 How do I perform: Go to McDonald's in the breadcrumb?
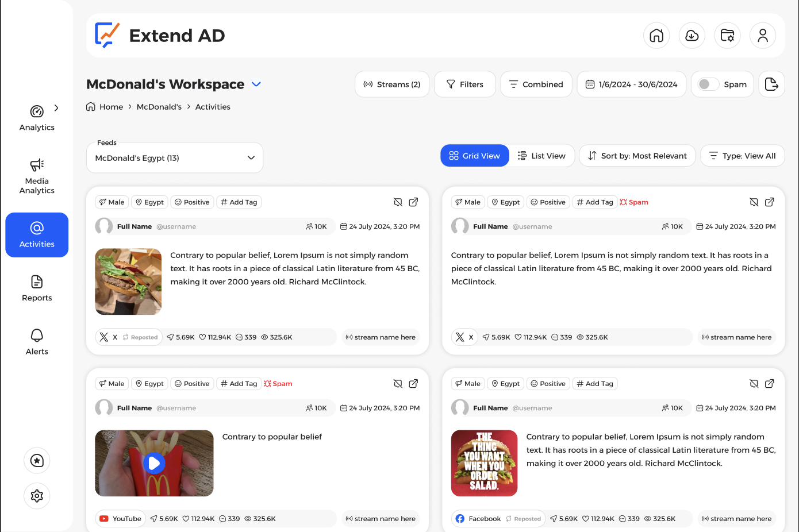(x=159, y=107)
